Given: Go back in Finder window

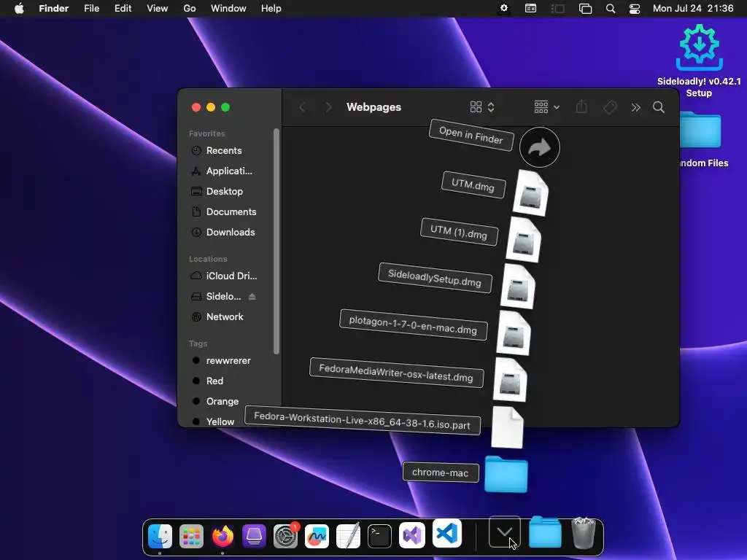Looking at the screenshot, I should click(x=302, y=107).
